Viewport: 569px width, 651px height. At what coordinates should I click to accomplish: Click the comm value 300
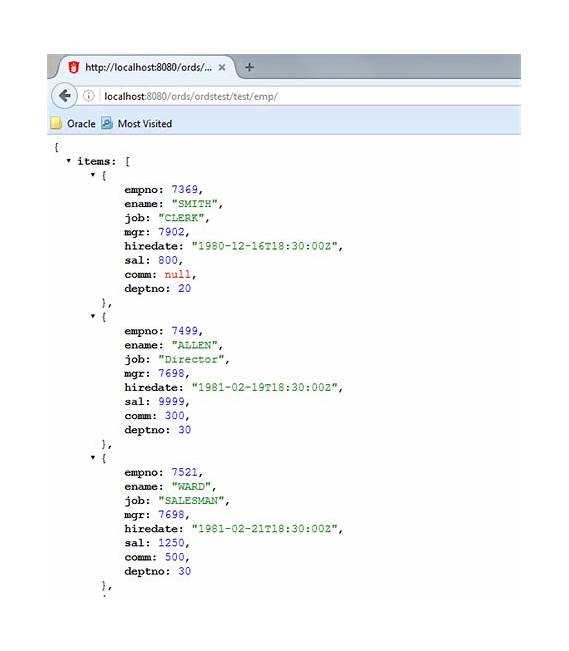click(174, 416)
